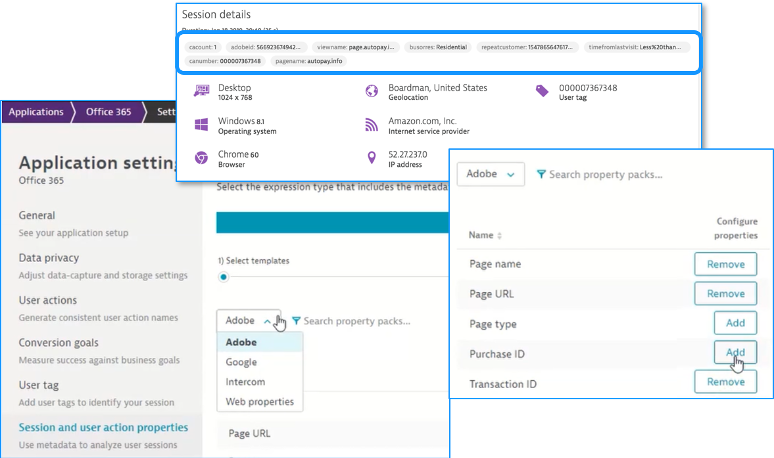Click the Purchase ID row name

tap(497, 354)
